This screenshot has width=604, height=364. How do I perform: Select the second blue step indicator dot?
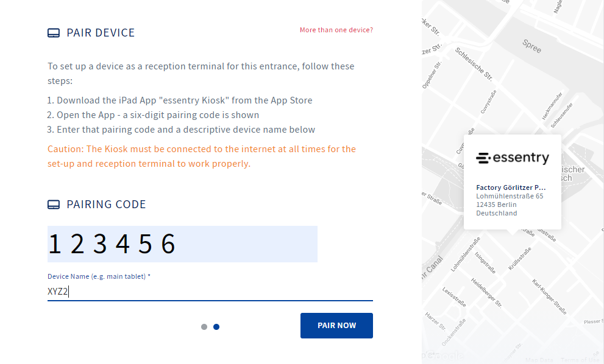(x=216, y=327)
